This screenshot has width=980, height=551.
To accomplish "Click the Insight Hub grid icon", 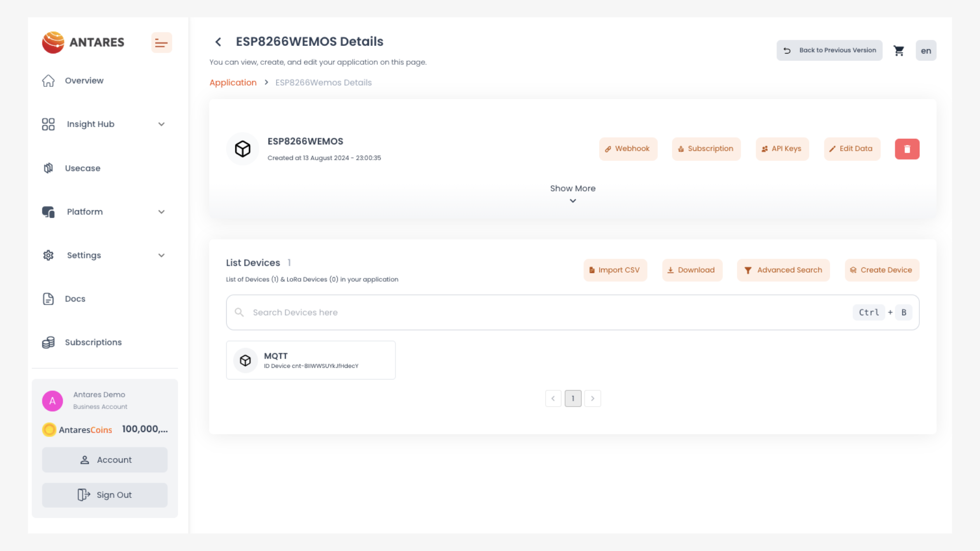I will pos(48,124).
